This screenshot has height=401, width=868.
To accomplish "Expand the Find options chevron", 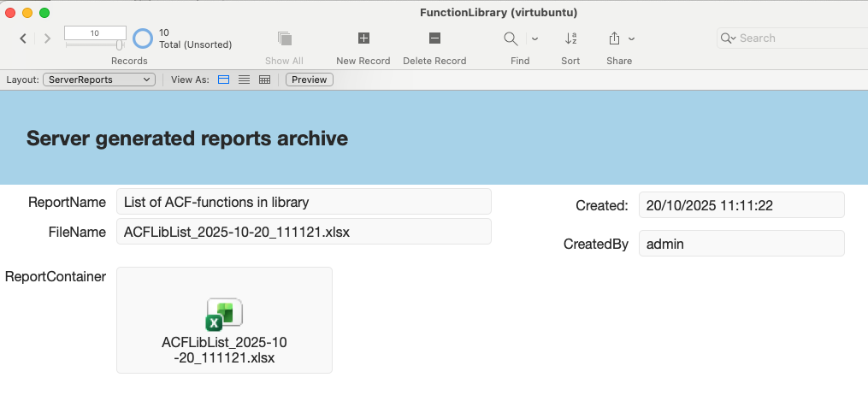I will [x=534, y=38].
